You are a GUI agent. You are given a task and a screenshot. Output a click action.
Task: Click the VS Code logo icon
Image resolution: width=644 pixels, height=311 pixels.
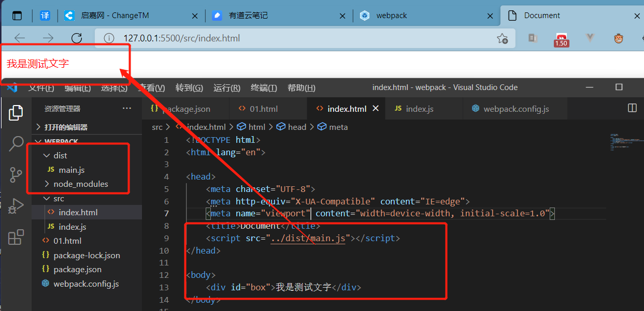click(x=12, y=87)
